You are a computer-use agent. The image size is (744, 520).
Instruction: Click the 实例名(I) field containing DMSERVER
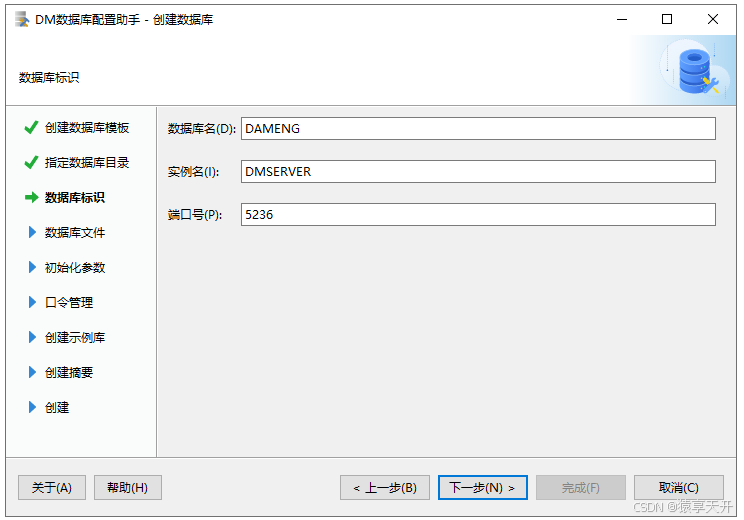478,171
